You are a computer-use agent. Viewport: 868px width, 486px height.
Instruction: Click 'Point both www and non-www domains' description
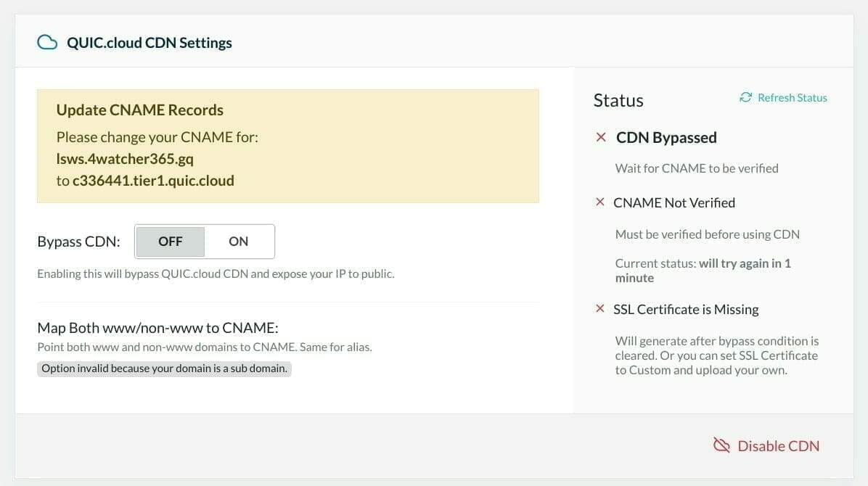click(x=205, y=347)
